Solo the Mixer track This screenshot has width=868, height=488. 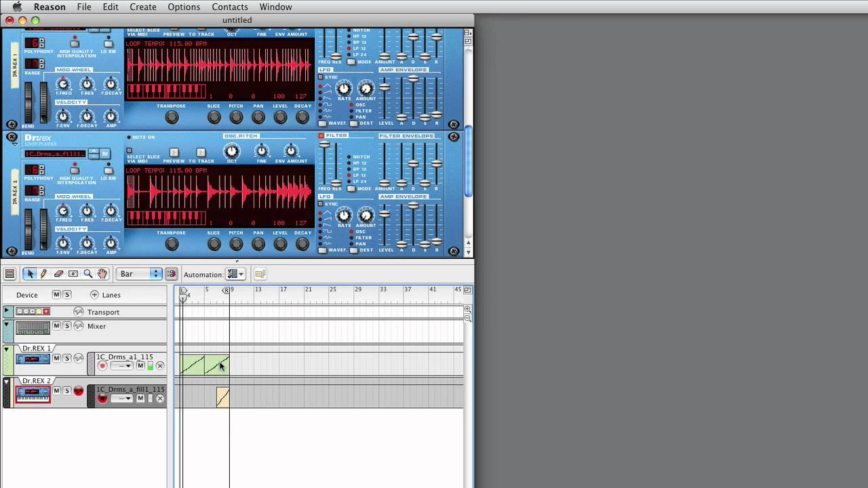point(67,326)
